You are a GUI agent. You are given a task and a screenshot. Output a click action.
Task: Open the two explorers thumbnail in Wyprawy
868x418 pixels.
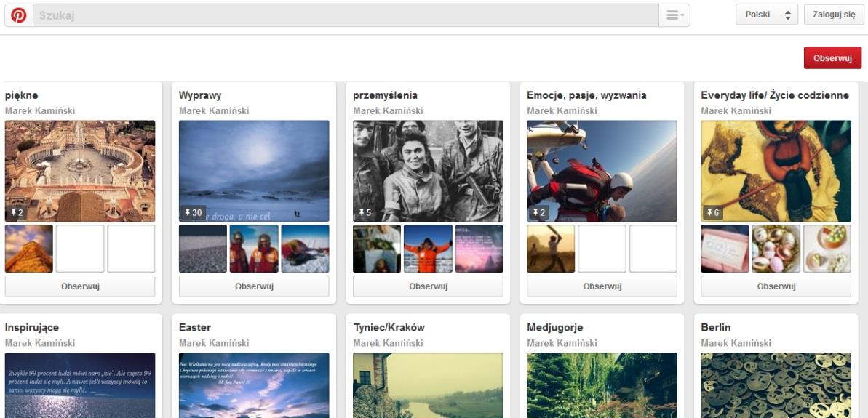coord(254,249)
